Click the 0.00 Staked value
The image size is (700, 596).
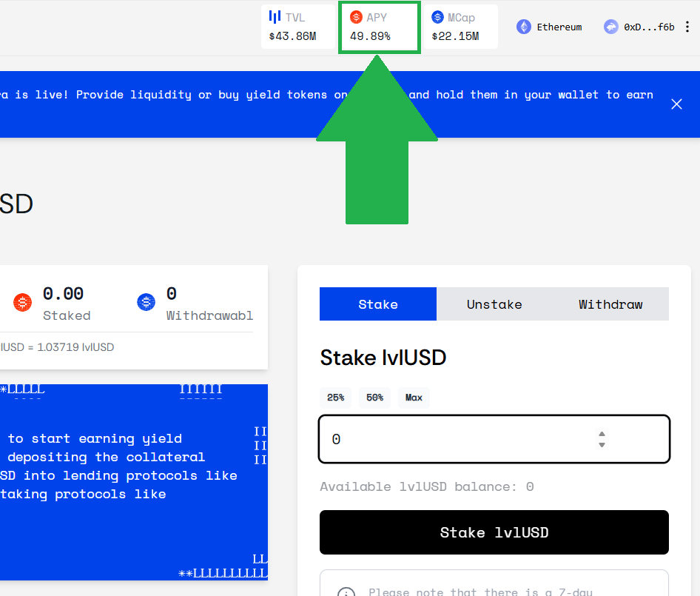[x=63, y=293]
